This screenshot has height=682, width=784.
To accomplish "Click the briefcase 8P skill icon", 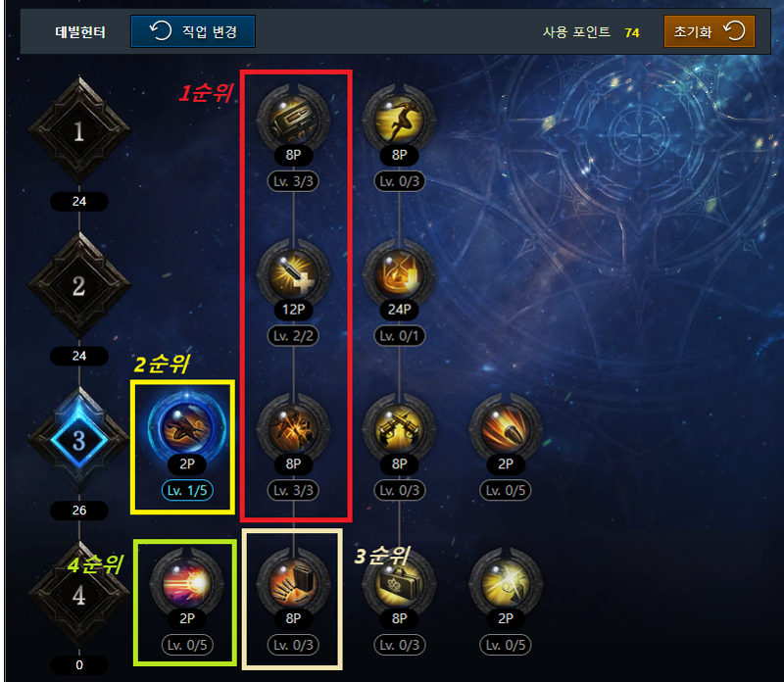I will (x=399, y=583).
